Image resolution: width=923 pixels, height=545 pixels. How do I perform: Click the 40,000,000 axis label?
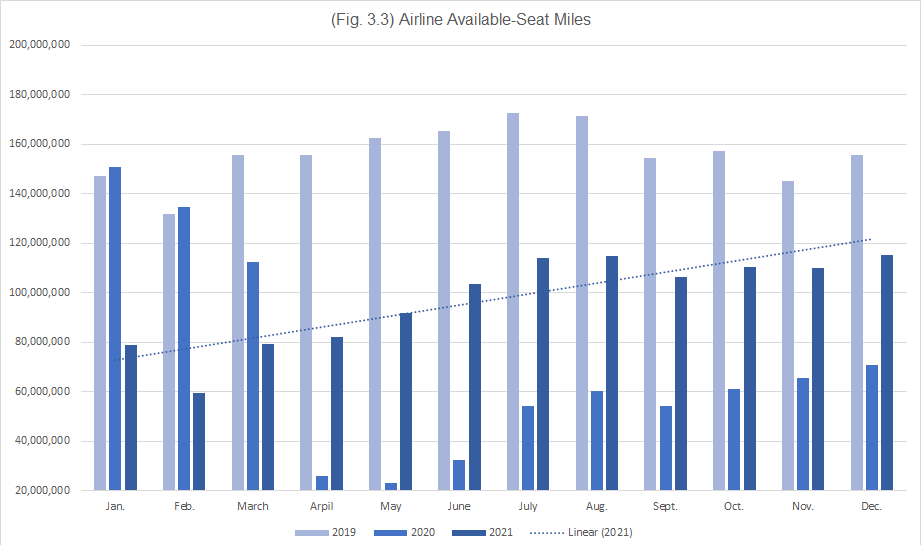point(42,441)
